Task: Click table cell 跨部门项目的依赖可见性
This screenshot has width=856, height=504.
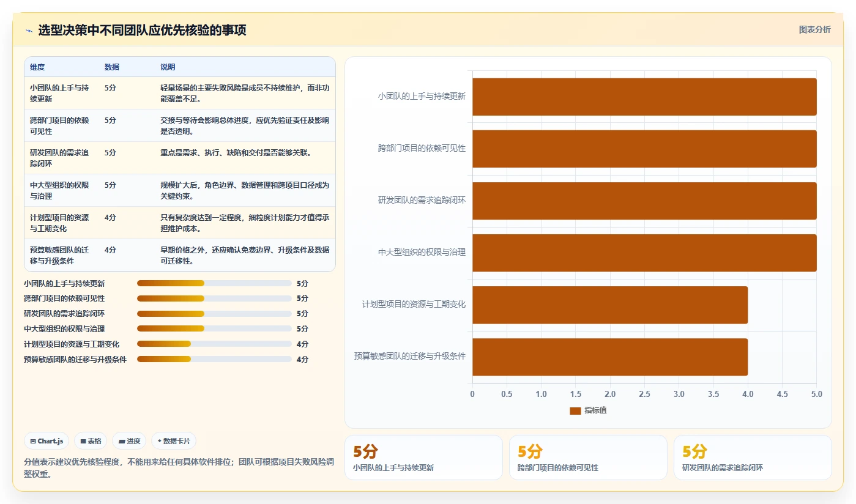Action: [61, 125]
